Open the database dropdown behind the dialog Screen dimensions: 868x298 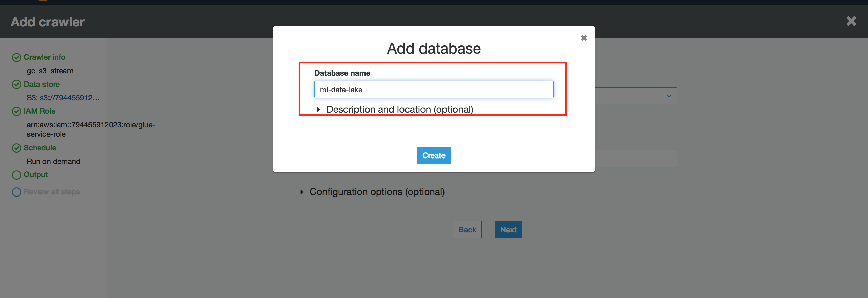[x=636, y=96]
